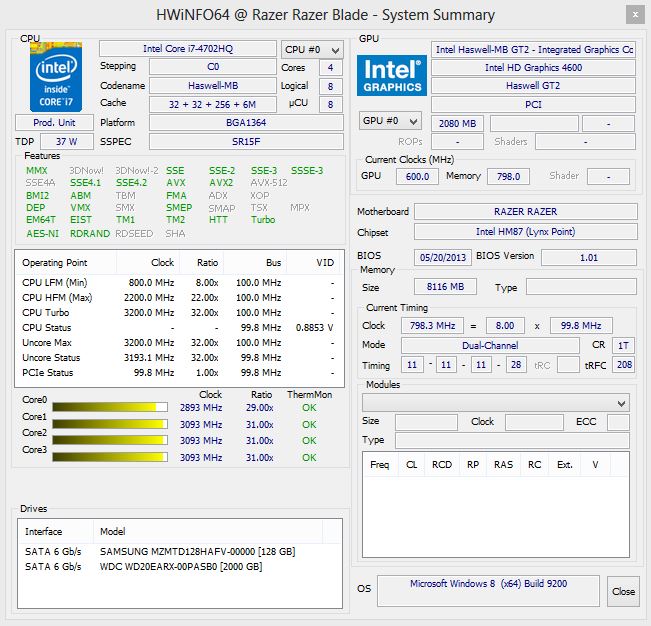Click the Prod. Unit field
Viewport: 651px width, 626px height.
click(54, 123)
